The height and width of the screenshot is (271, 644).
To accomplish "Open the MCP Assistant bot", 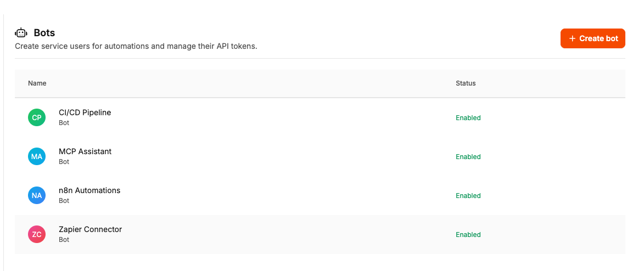I will click(85, 151).
